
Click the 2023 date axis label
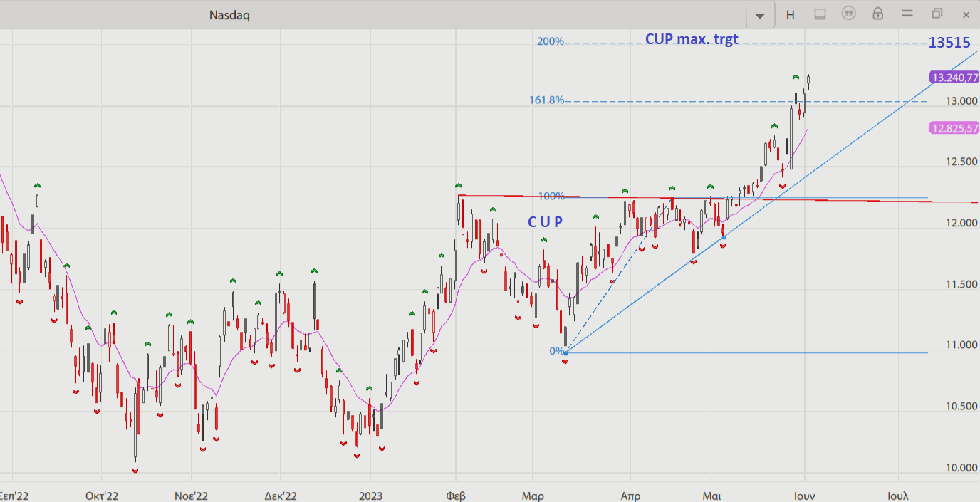tap(370, 496)
